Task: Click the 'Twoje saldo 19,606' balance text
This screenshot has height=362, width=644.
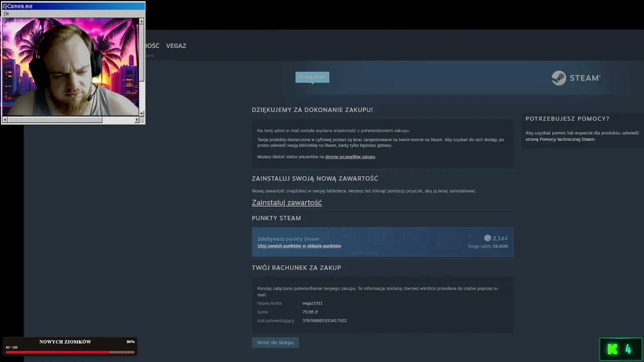Action: coord(488,246)
